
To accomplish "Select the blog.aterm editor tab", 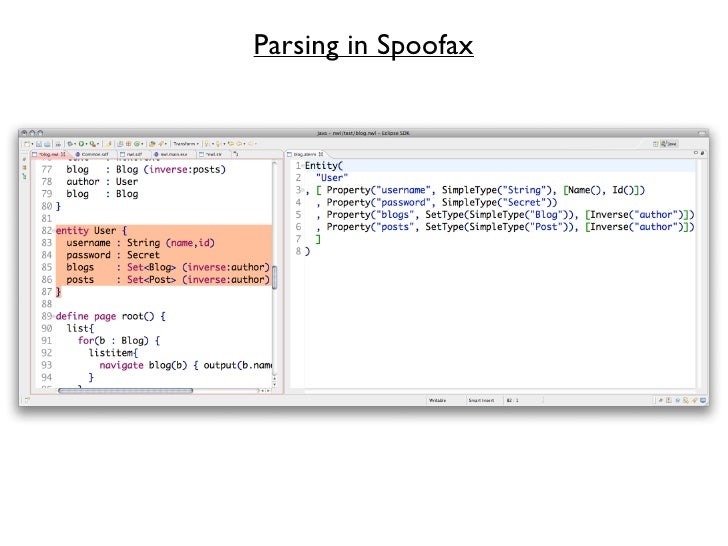I will click(x=305, y=154).
